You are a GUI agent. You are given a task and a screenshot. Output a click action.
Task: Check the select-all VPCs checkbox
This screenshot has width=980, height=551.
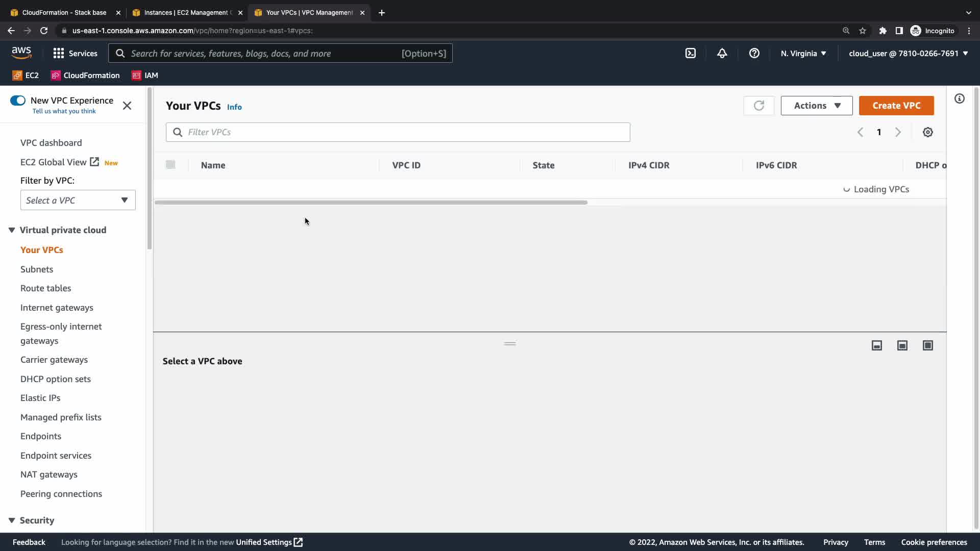click(170, 165)
